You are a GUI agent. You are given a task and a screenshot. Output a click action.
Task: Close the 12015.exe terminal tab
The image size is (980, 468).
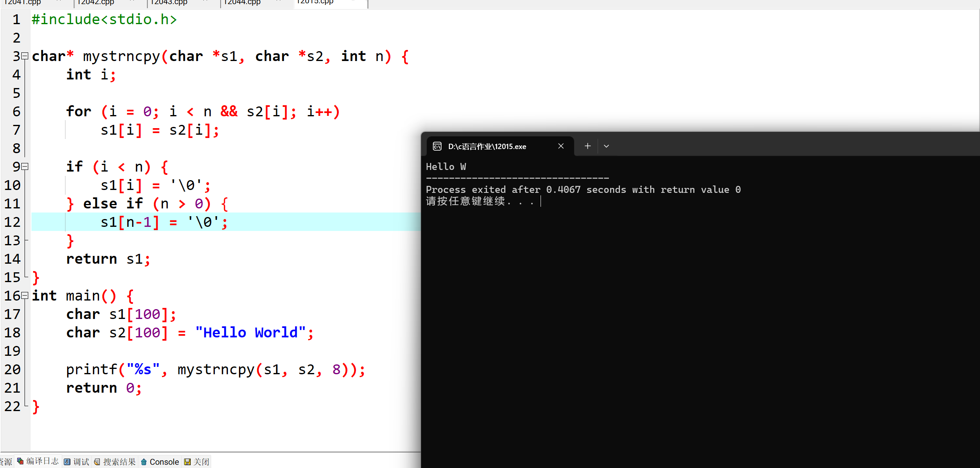point(561,146)
